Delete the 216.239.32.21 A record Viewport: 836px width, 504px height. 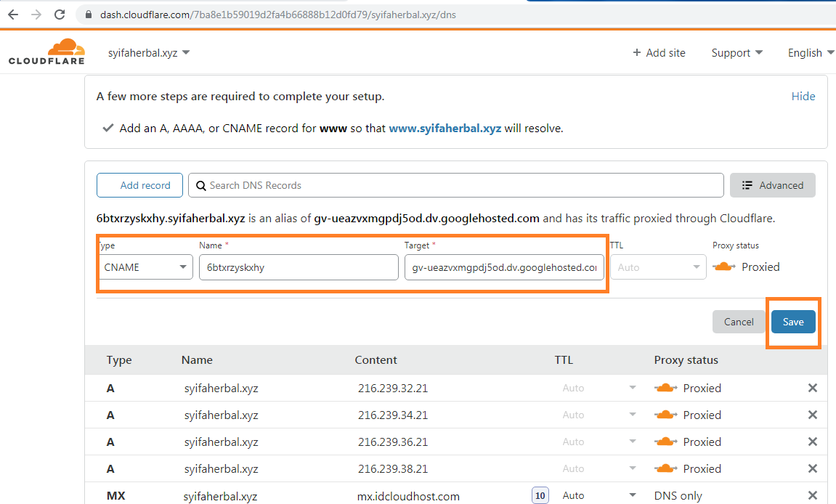click(813, 388)
